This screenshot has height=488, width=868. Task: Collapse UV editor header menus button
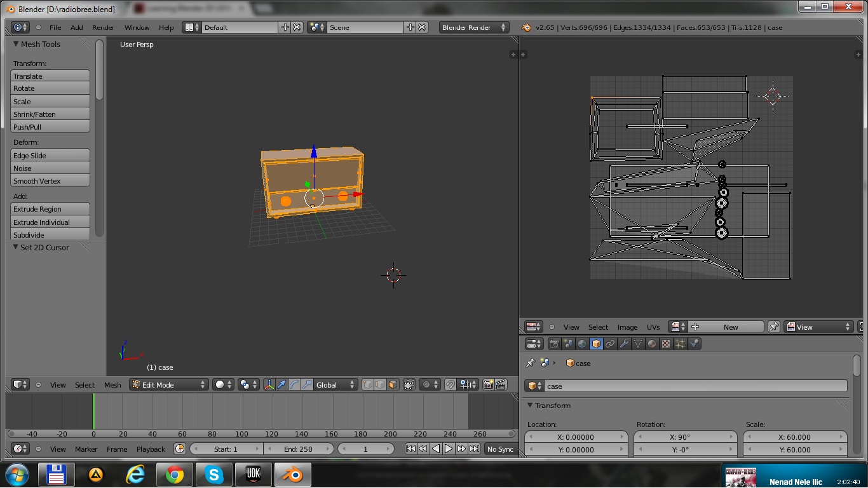click(552, 327)
